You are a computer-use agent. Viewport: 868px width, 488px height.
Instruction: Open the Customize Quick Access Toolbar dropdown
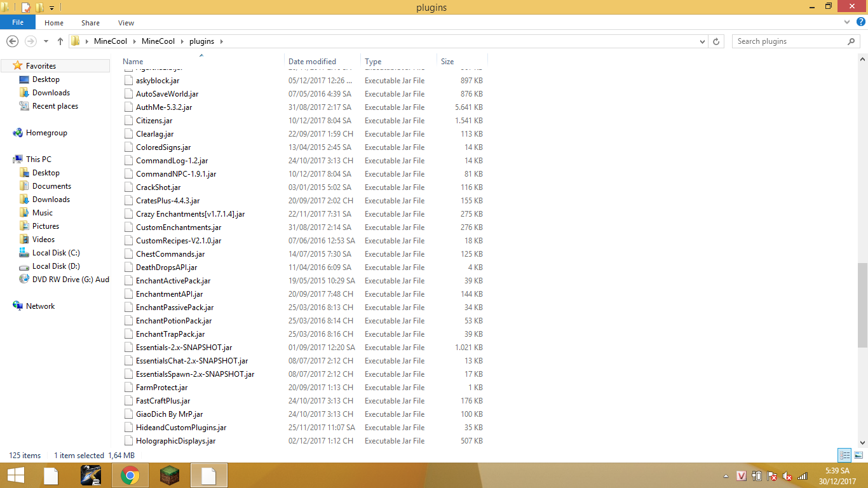click(x=51, y=8)
